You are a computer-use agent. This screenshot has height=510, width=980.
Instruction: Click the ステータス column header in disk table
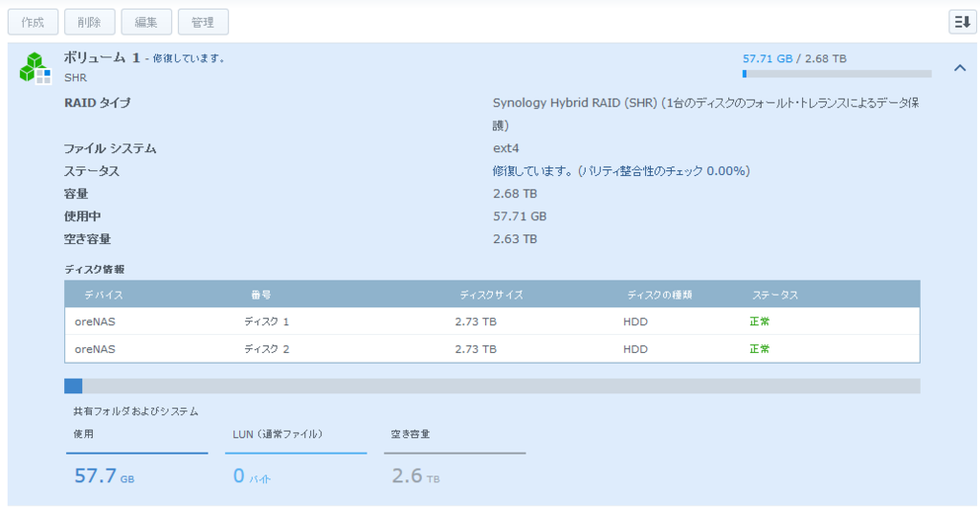775,295
